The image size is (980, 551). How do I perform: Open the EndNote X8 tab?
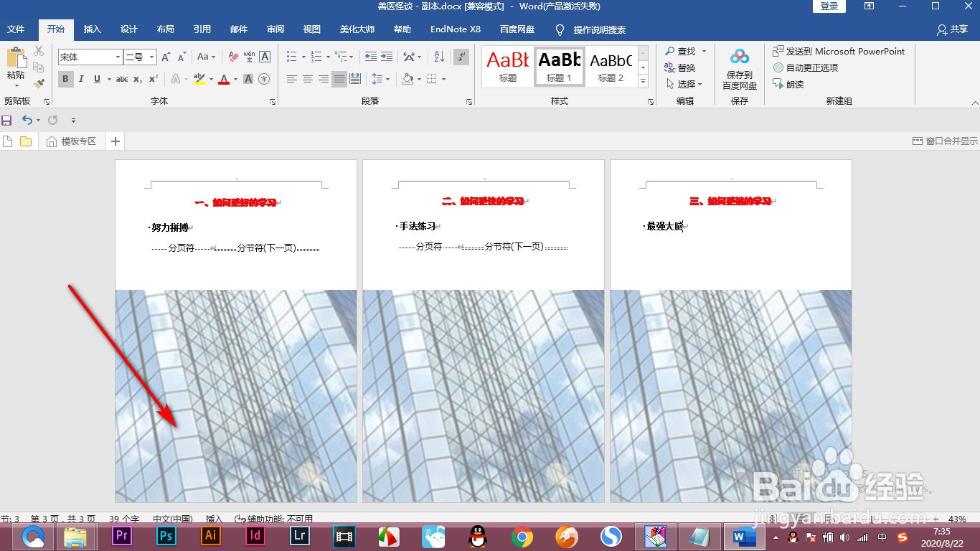click(x=455, y=29)
